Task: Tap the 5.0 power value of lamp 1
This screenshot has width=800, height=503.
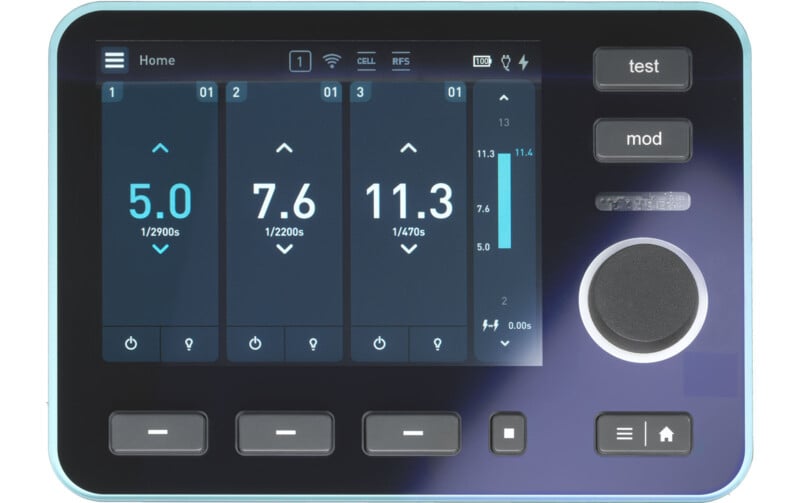Action: 160,201
